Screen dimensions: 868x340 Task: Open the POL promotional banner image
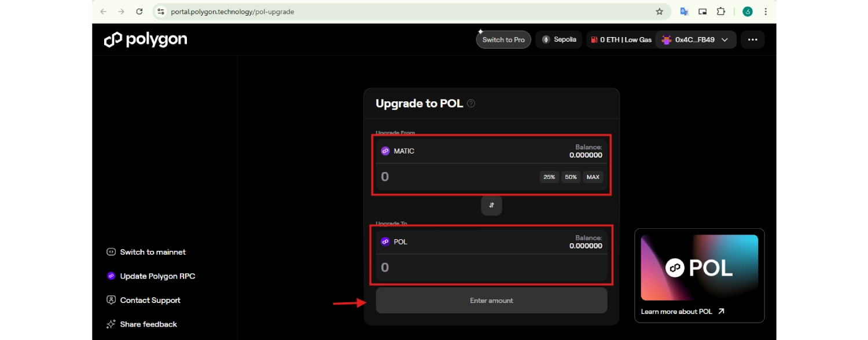tap(700, 267)
